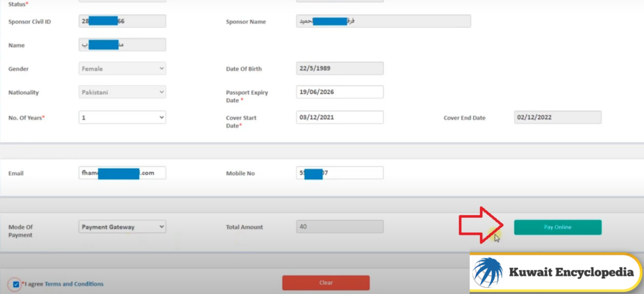Open the Terms and Conditions link
Screen dimensions: 644x294
[75, 284]
